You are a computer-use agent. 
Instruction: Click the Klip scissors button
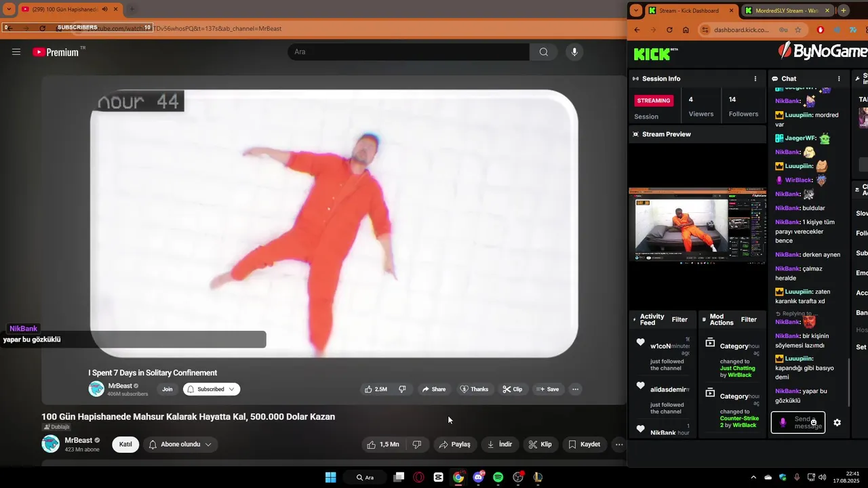click(x=540, y=445)
